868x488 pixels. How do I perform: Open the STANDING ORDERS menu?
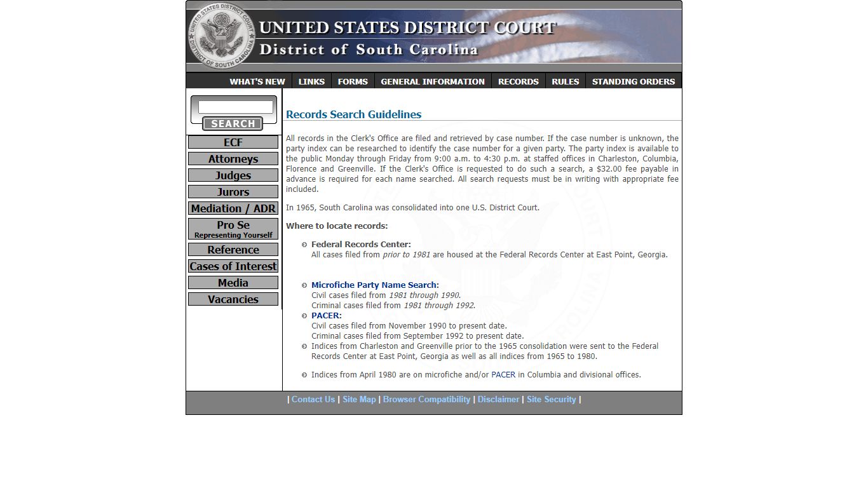(x=634, y=81)
